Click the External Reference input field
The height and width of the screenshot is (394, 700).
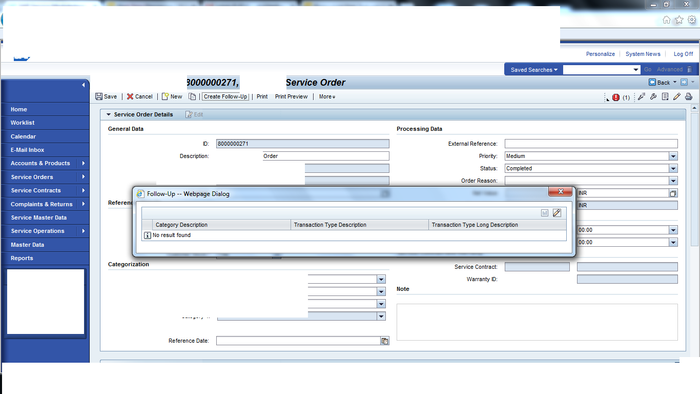coord(591,144)
